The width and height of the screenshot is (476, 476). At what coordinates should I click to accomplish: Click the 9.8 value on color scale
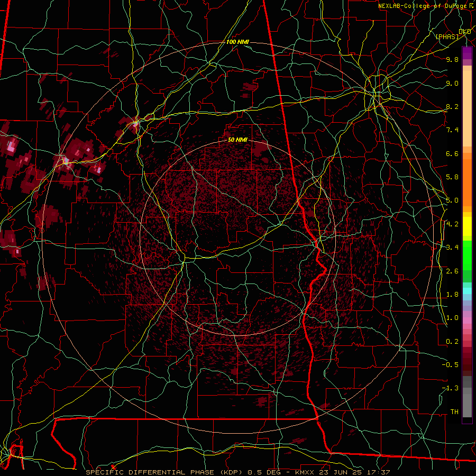452,59
